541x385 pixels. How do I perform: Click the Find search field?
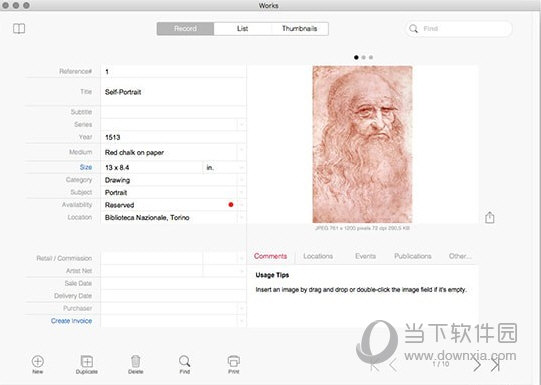[459, 29]
